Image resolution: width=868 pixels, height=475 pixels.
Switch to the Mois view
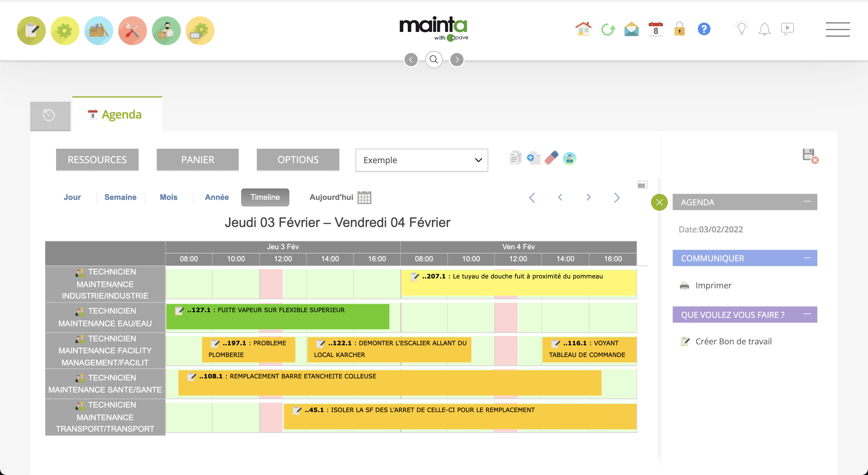pyautogui.click(x=168, y=197)
